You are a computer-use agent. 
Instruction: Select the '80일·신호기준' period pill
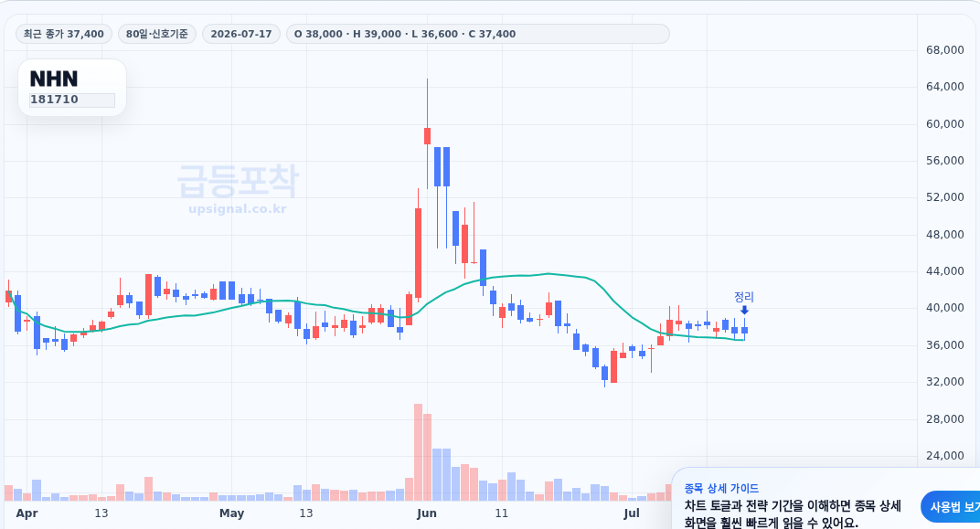pyautogui.click(x=157, y=34)
